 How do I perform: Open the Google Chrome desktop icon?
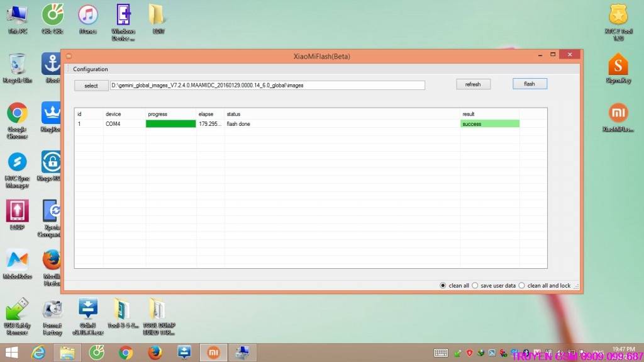pos(17,121)
